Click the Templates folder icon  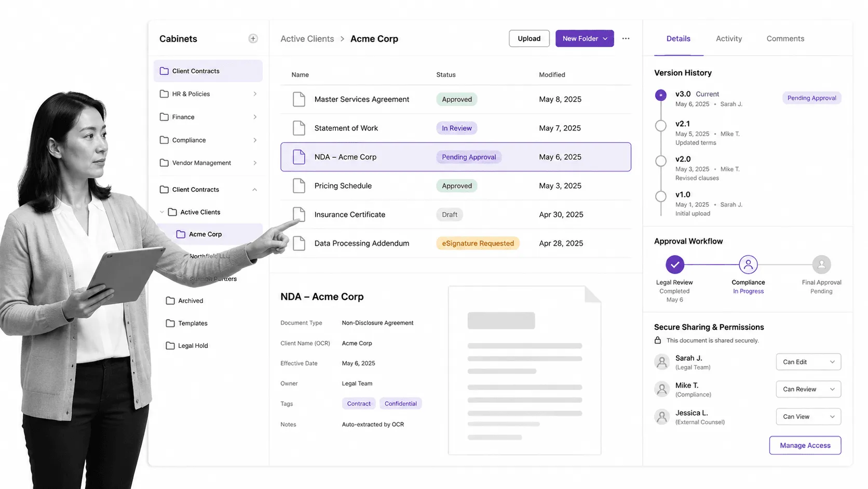[x=170, y=323]
